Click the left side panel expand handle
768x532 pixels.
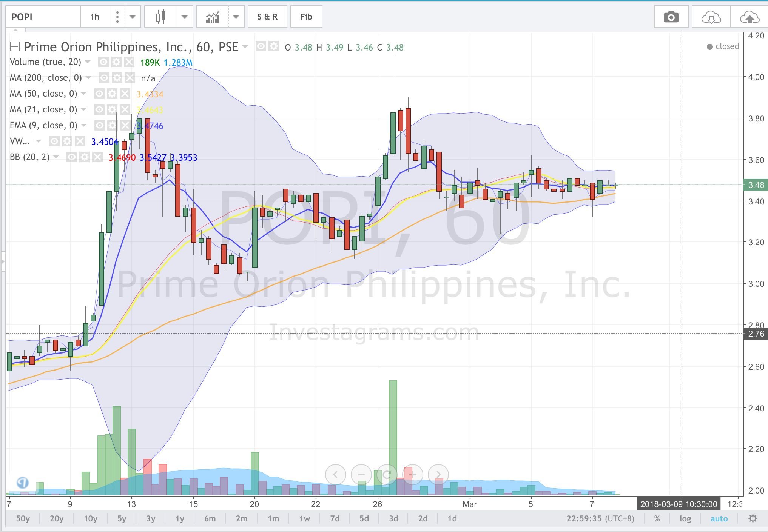tap(3, 261)
